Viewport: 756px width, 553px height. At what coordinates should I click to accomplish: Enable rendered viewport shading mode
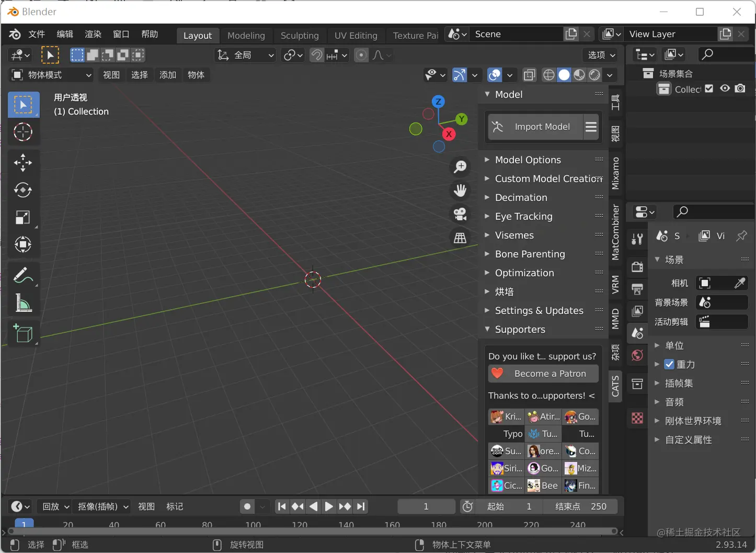(x=594, y=75)
